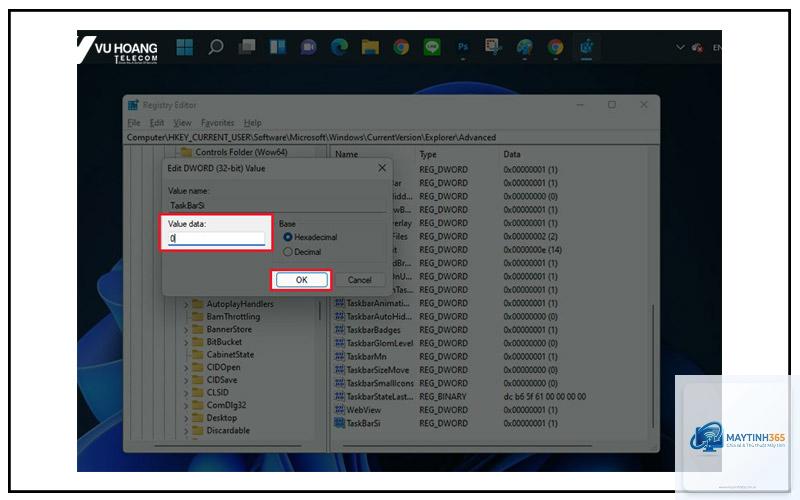Sort values by the Data column
Image resolution: width=800 pixels, height=500 pixels.
(512, 154)
